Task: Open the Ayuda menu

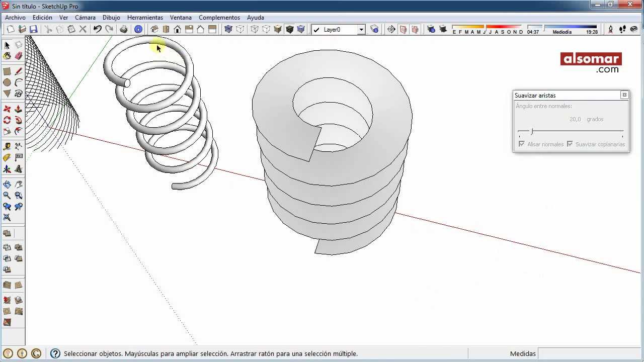Action: [256, 18]
